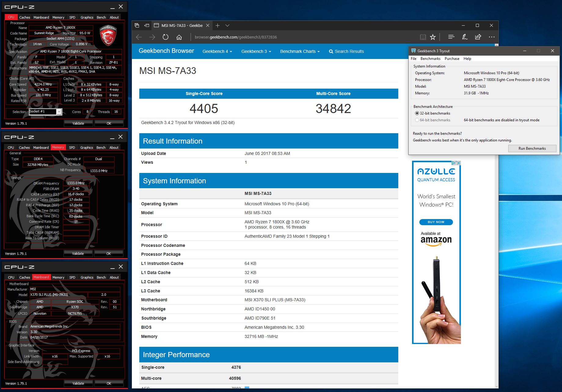Click the Geekbench Browser logo link
The height and width of the screenshot is (392, 562).
click(166, 51)
